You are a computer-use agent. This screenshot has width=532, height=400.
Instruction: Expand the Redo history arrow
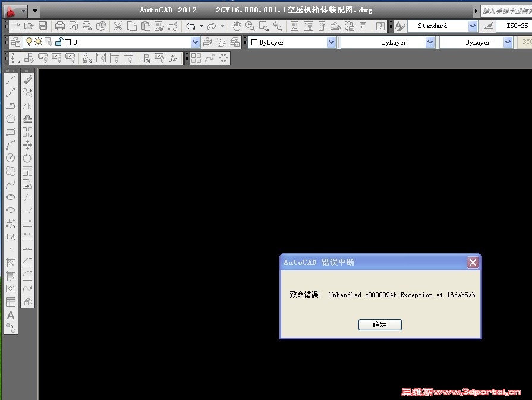click(x=222, y=26)
